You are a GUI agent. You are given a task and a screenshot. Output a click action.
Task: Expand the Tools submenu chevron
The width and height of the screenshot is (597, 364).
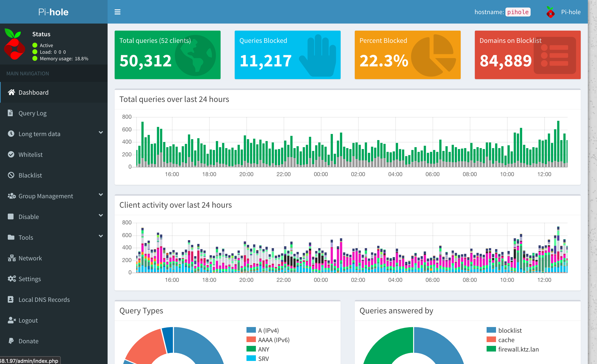101,236
